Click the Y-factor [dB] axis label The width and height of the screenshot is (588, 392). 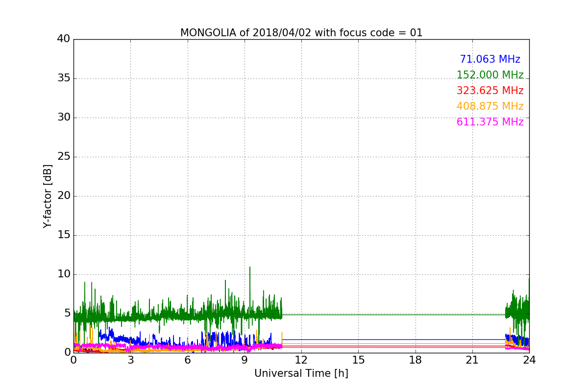48,196
